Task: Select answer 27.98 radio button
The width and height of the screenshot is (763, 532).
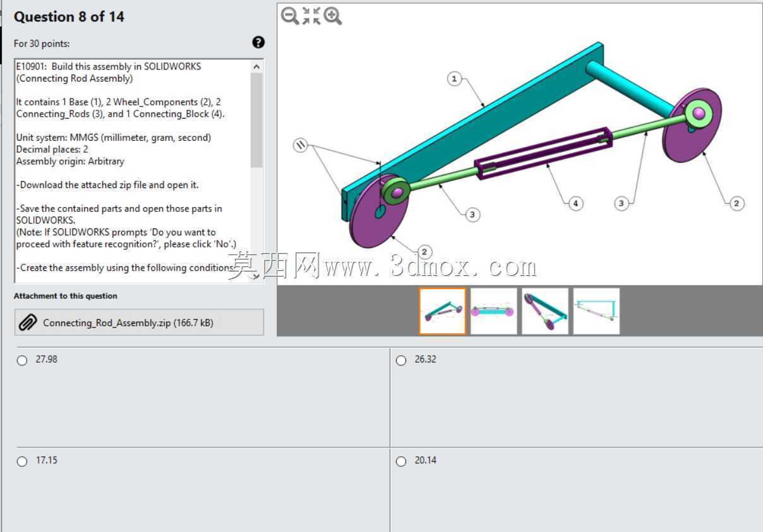Action: [22, 360]
